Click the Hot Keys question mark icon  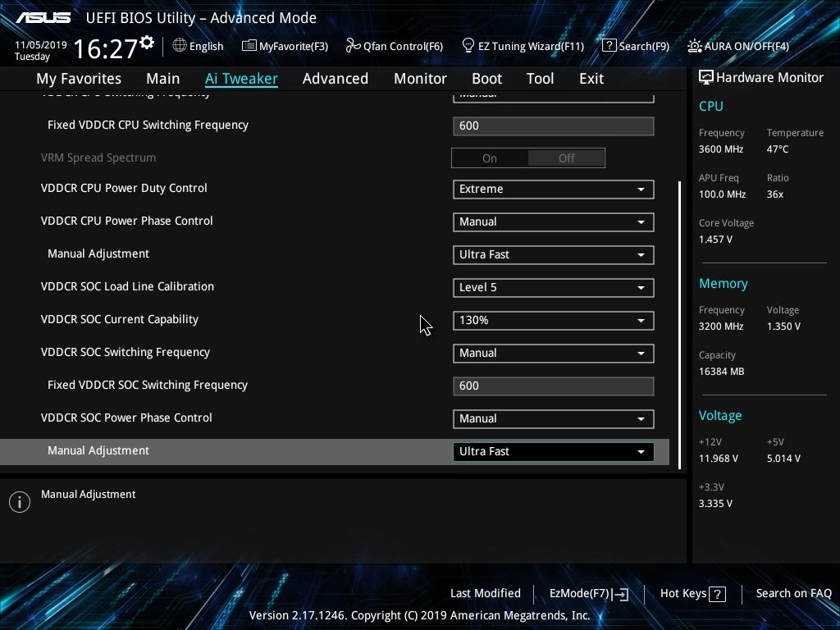pos(717,594)
